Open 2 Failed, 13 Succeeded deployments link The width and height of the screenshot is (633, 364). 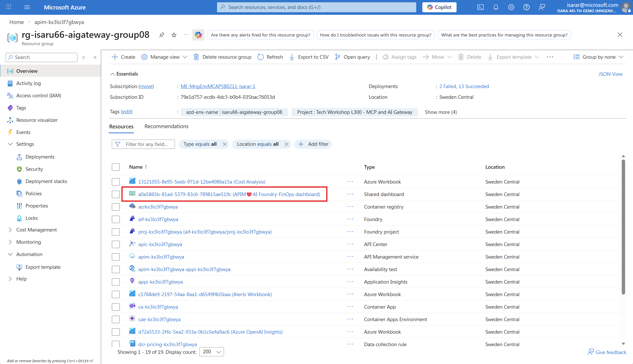point(464,86)
